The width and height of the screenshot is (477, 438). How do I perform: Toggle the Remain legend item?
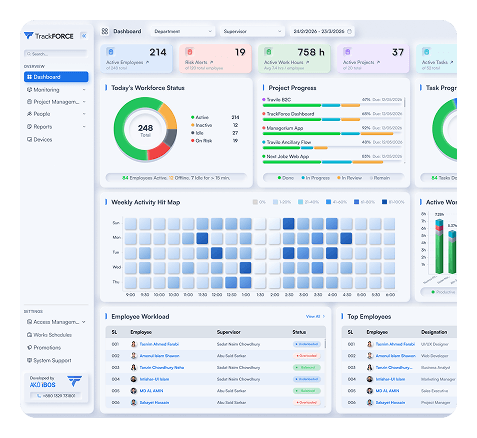point(380,178)
